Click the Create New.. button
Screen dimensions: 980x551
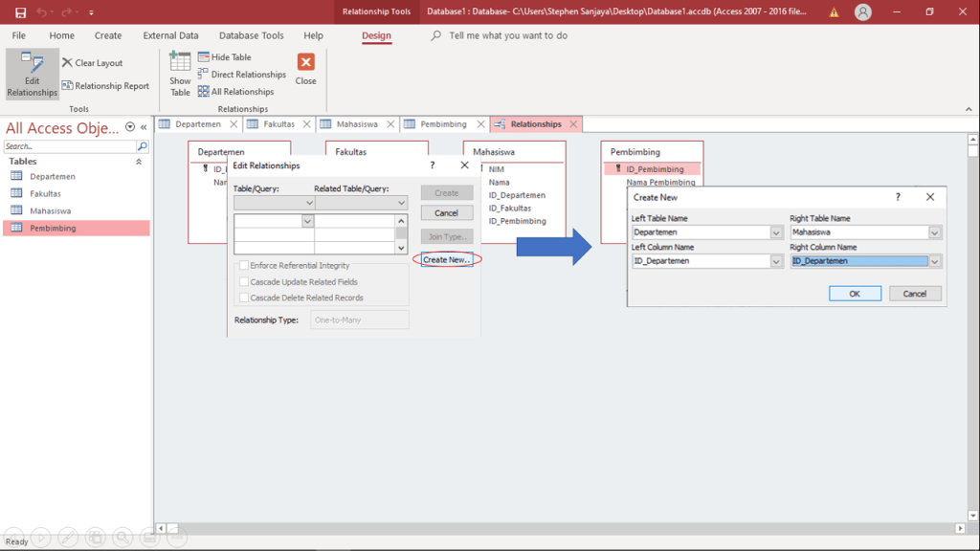coord(447,260)
